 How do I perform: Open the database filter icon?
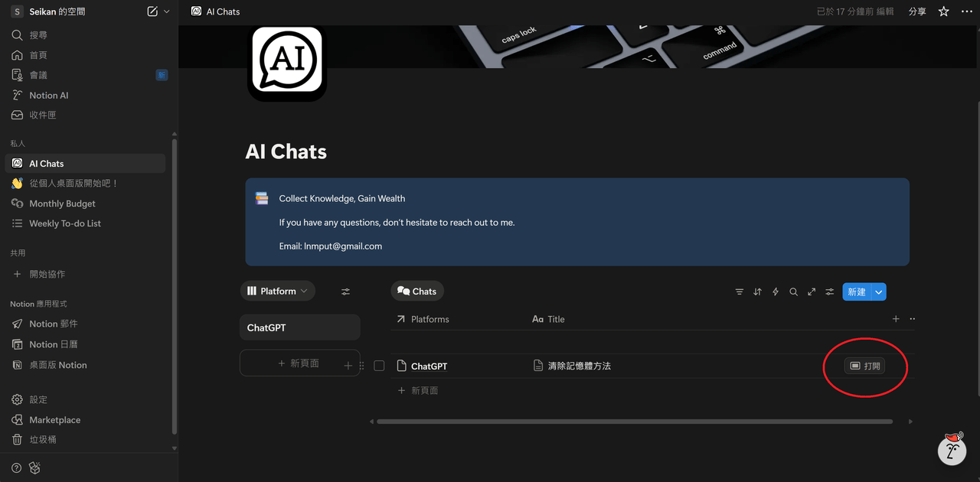pyautogui.click(x=739, y=291)
